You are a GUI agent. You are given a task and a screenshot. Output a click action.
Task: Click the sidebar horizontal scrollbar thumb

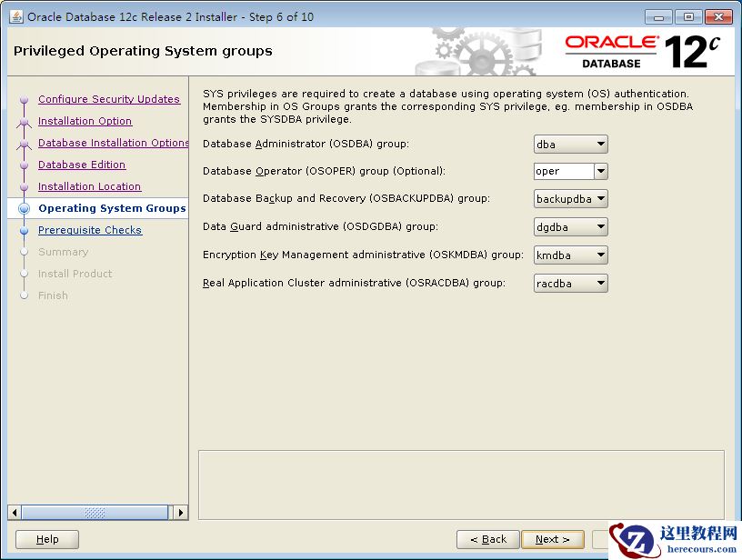[95, 512]
